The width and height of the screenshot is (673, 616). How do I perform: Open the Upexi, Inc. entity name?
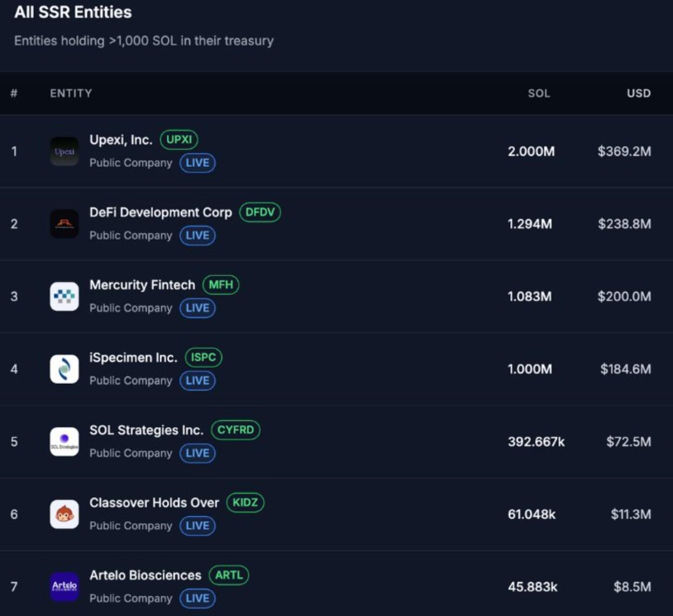(x=121, y=140)
